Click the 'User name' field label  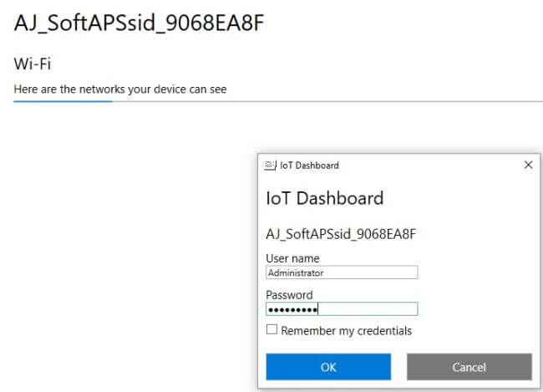292,258
